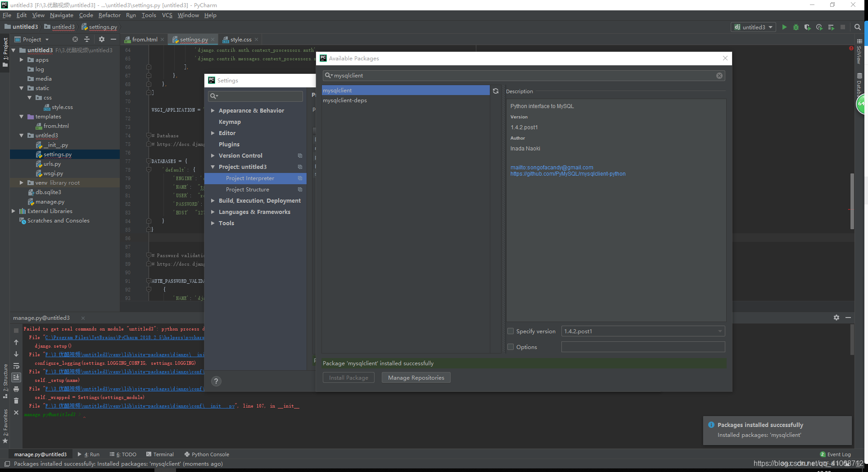This screenshot has width=868, height=472.
Task: Select Project Structure in Settings
Action: pyautogui.click(x=256, y=190)
